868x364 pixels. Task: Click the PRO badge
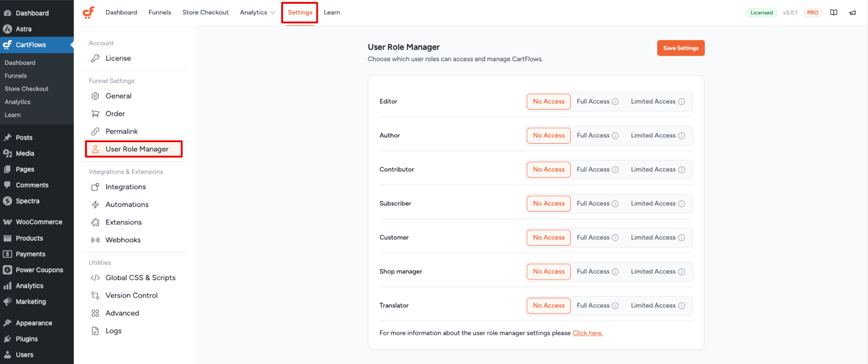click(812, 13)
